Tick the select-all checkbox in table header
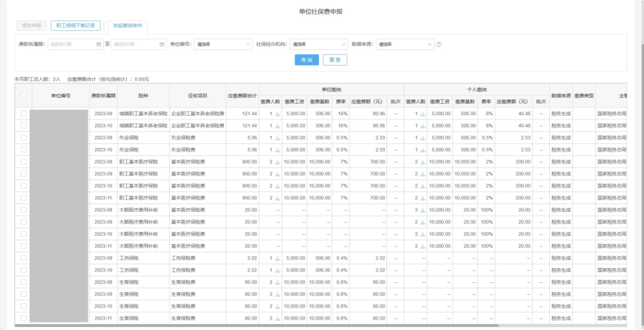Image resolution: width=644 pixels, height=330 pixels. point(23,95)
